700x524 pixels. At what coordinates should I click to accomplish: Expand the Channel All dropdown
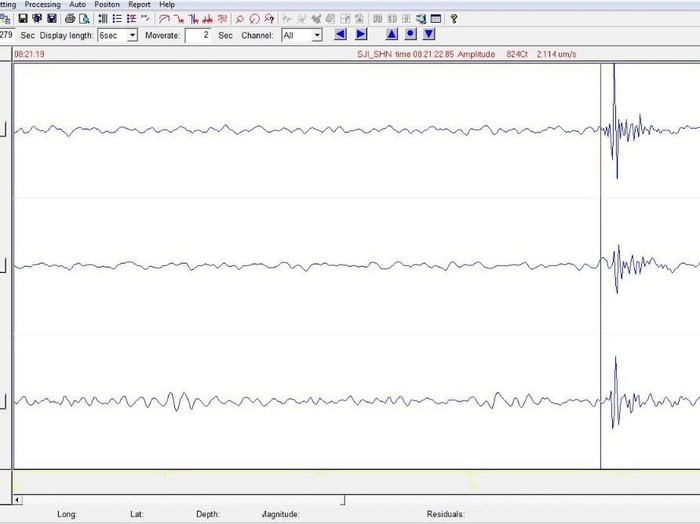coord(317,35)
